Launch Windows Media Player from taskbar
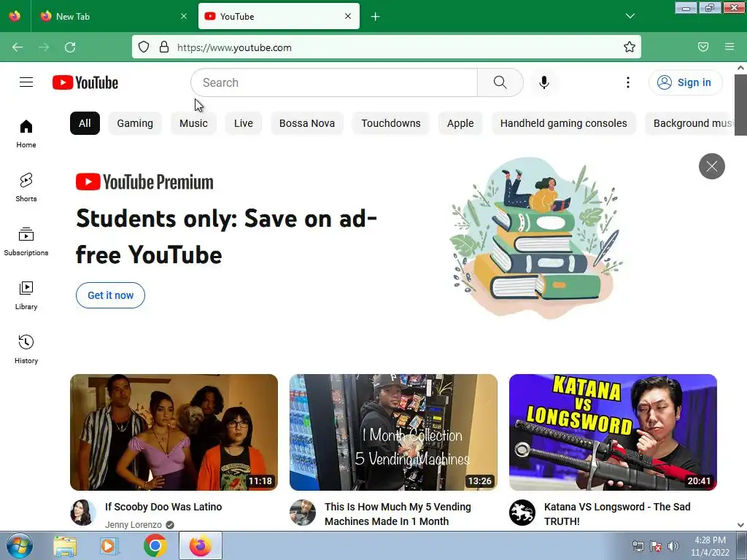The width and height of the screenshot is (747, 560). point(109,545)
